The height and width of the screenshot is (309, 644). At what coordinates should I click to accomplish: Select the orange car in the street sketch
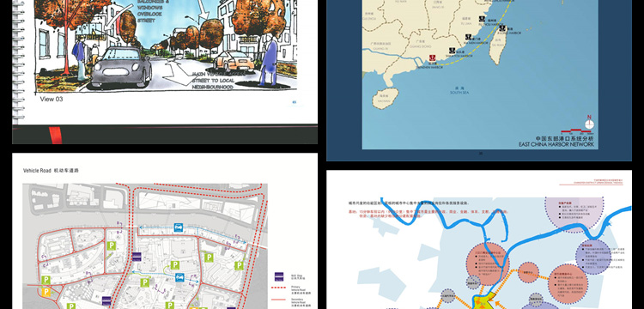[234, 61]
